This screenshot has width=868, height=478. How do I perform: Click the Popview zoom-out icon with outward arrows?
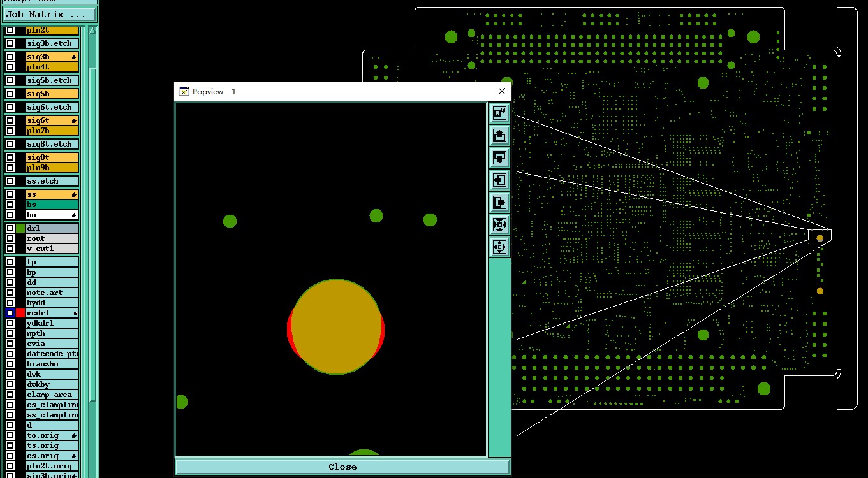click(499, 247)
